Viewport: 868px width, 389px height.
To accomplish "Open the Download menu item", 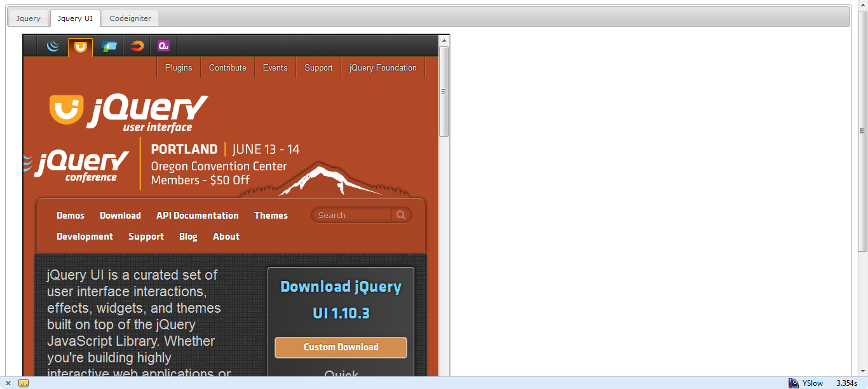I will pyautogui.click(x=120, y=215).
